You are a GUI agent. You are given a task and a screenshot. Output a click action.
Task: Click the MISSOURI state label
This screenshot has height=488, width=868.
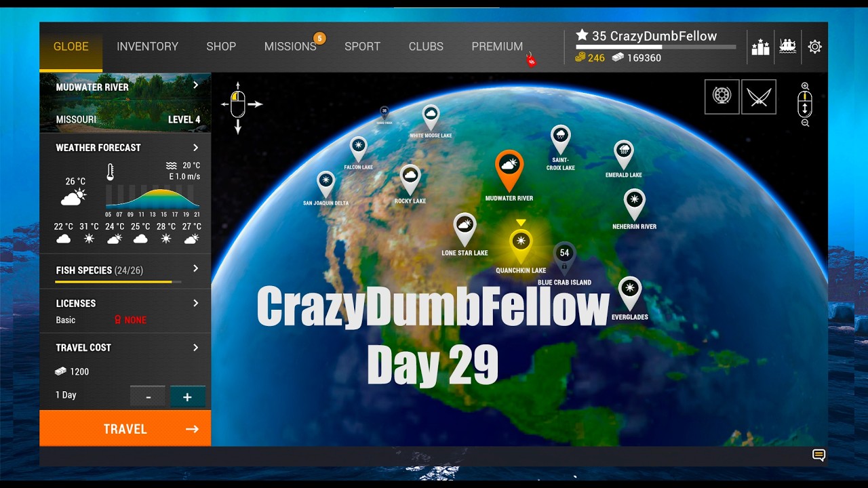click(x=76, y=119)
